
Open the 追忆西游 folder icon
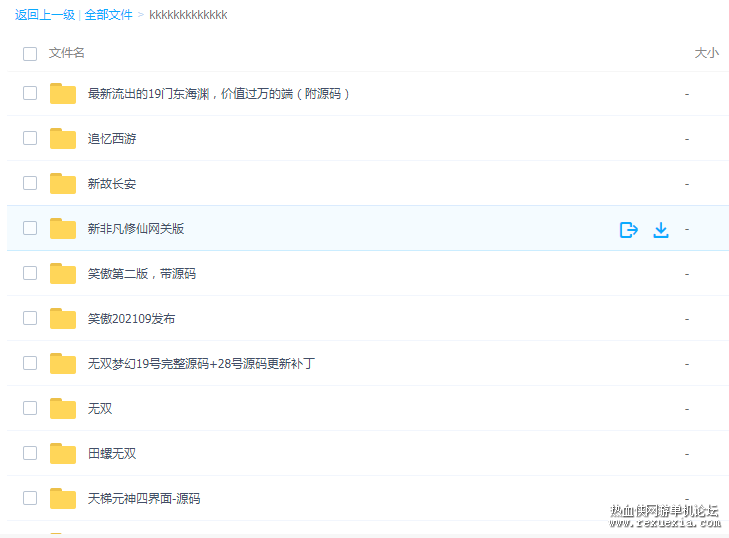point(63,139)
